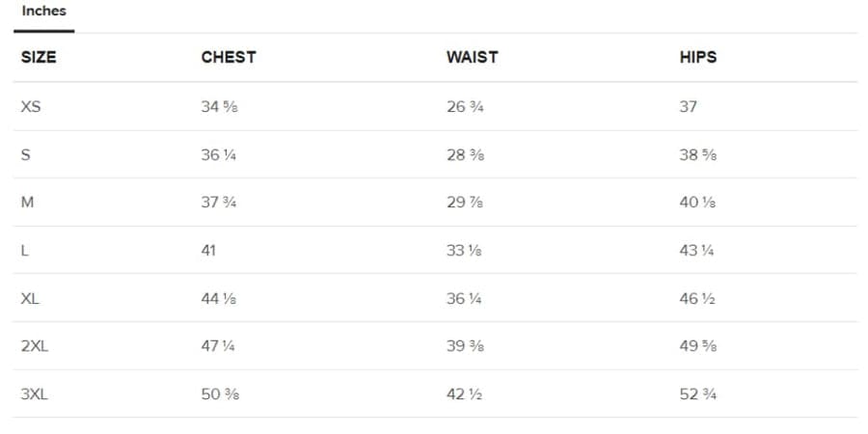This screenshot has width=868, height=434.
Task: Select the L size row label
Action: [24, 250]
